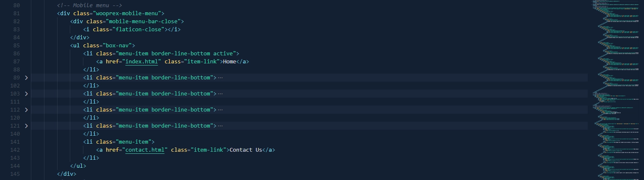Image resolution: width=644 pixels, height=180 pixels.
Task: Place cursor on "flaticon-close" class name
Action: click(140, 30)
